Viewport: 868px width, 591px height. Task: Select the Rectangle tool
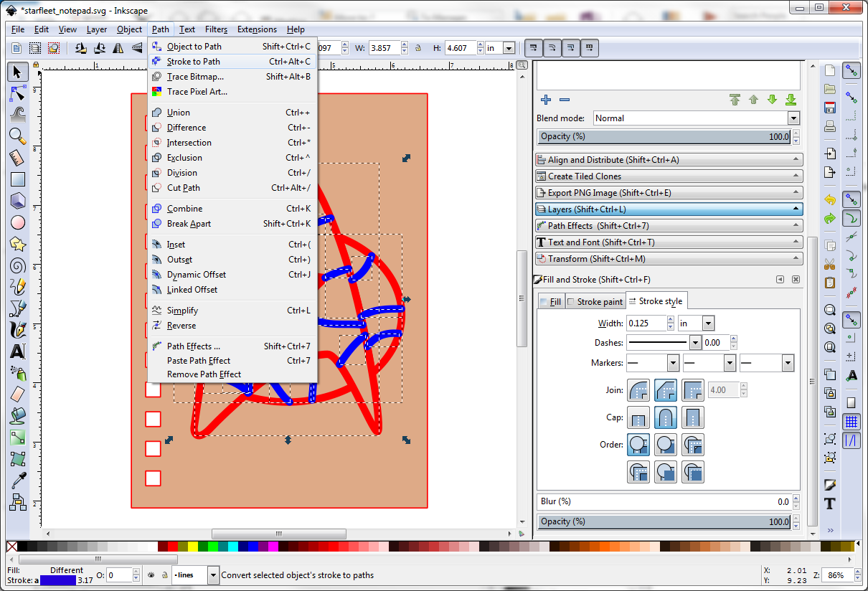coord(18,179)
